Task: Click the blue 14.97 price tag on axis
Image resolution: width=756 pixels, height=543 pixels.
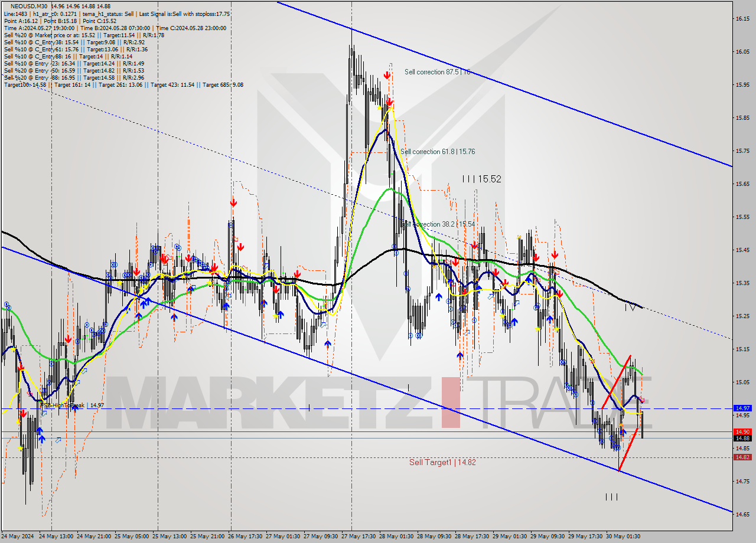Action: point(742,408)
